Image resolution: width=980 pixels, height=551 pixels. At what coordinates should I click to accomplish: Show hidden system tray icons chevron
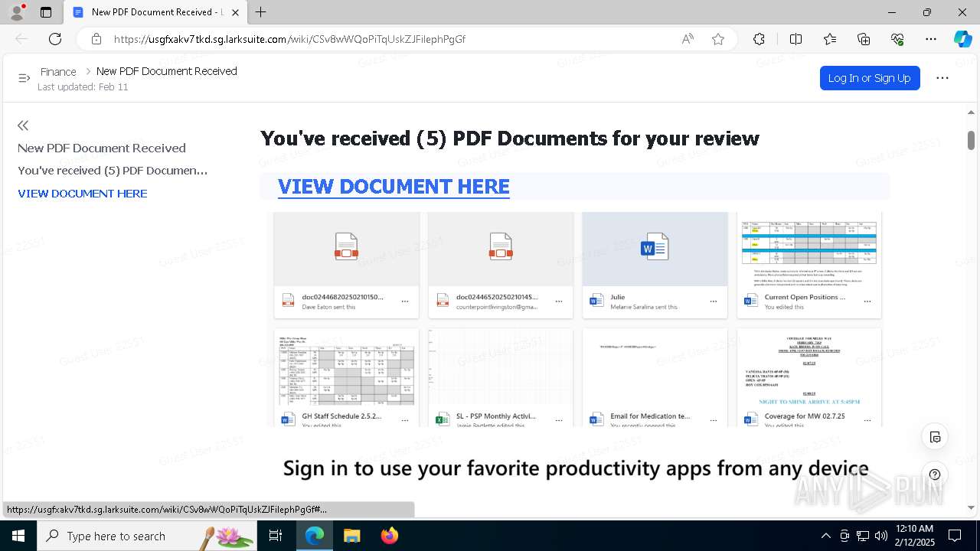click(825, 536)
